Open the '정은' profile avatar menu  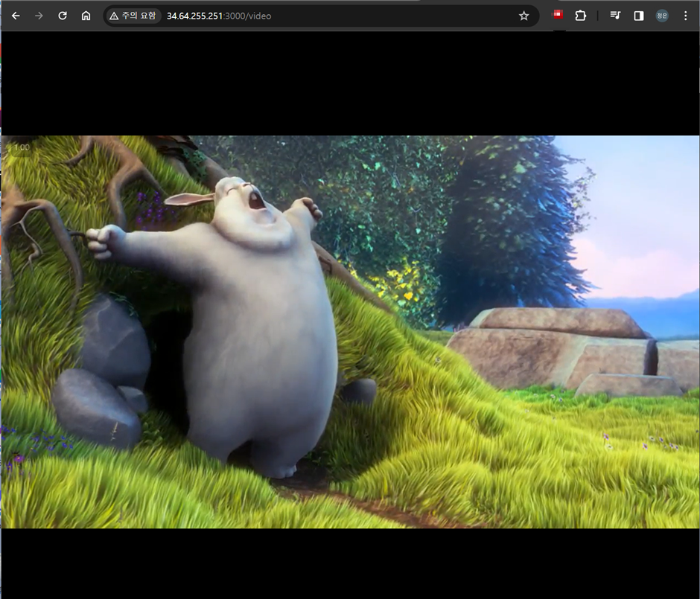[x=662, y=16]
